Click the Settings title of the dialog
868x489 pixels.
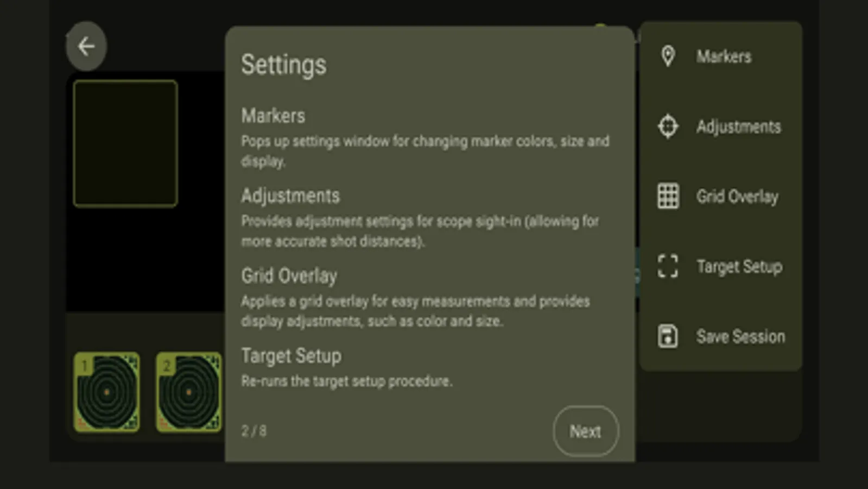point(284,65)
